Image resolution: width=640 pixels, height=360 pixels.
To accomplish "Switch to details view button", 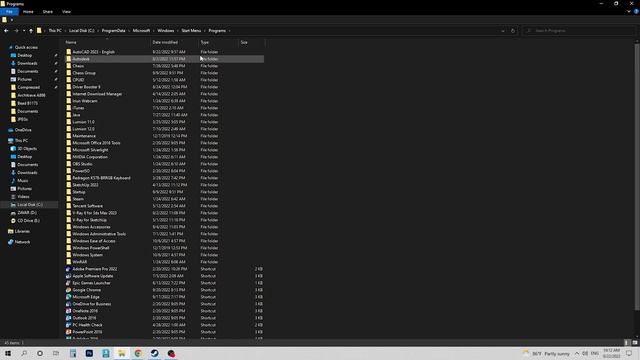I will (x=628, y=343).
